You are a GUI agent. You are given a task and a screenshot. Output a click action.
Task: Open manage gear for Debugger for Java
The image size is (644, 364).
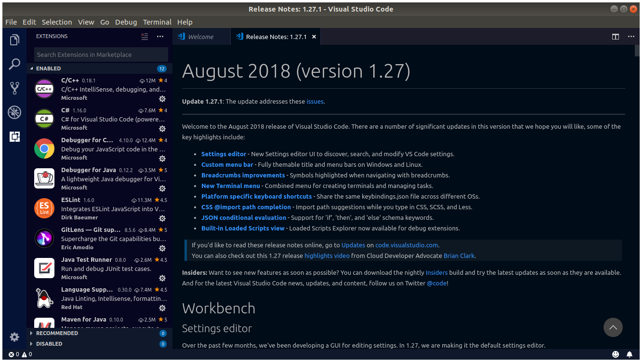point(162,189)
